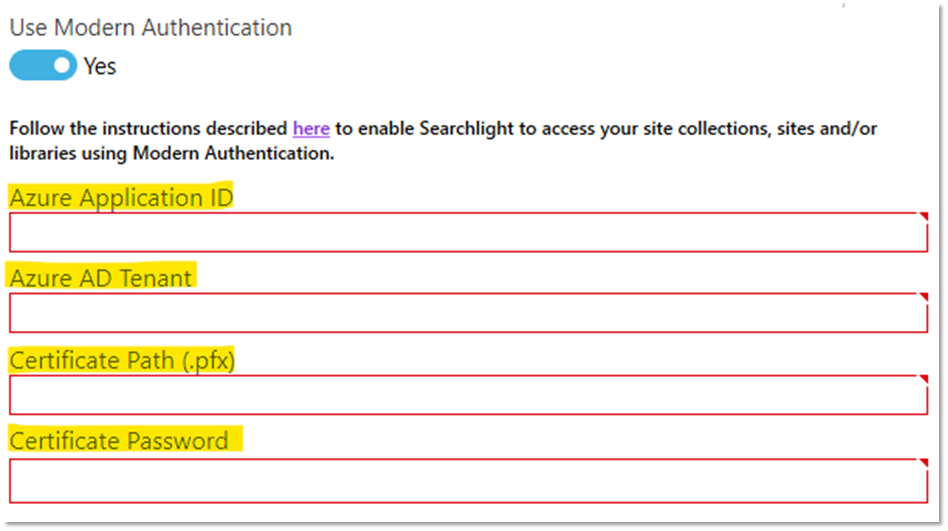Click the red corner marker on Certificate Password field

click(x=923, y=464)
